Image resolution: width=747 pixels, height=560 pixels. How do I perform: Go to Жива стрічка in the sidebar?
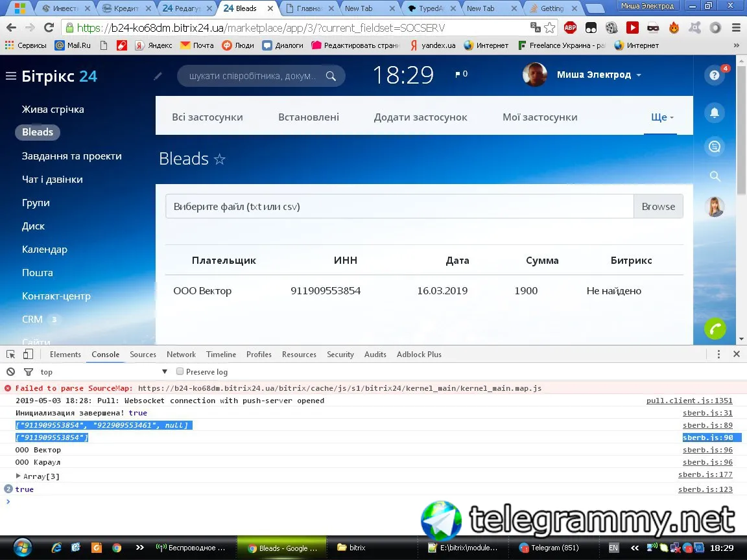53,109
